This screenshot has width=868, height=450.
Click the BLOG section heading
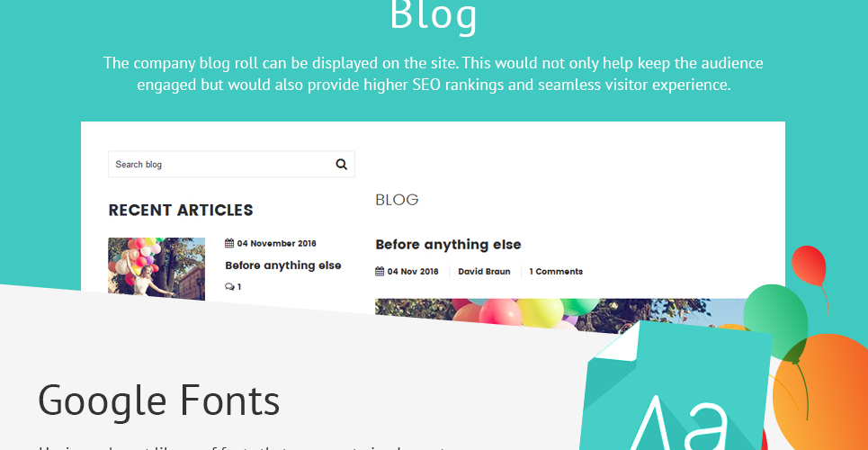[397, 200]
